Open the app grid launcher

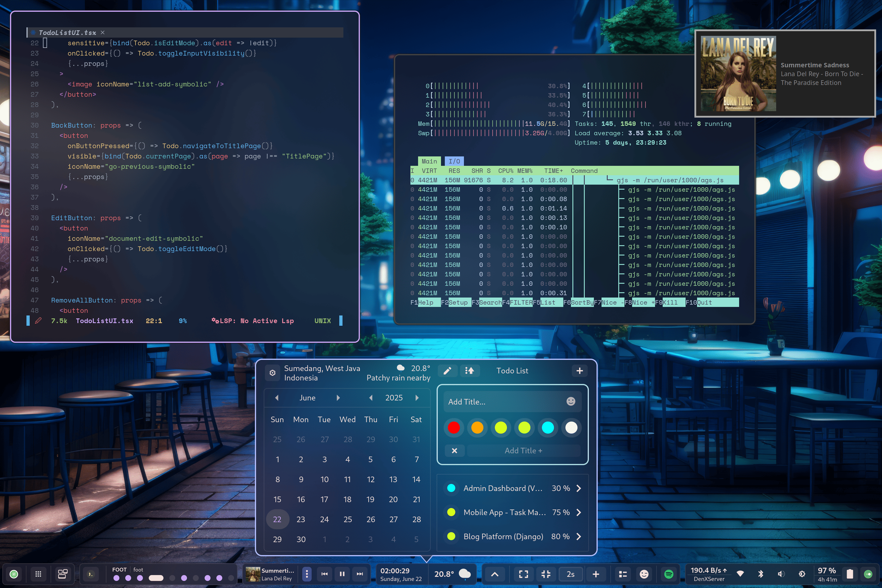(x=38, y=574)
